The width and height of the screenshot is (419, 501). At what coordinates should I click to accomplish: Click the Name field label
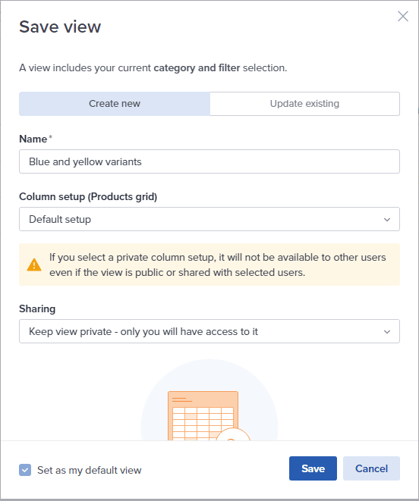point(33,139)
